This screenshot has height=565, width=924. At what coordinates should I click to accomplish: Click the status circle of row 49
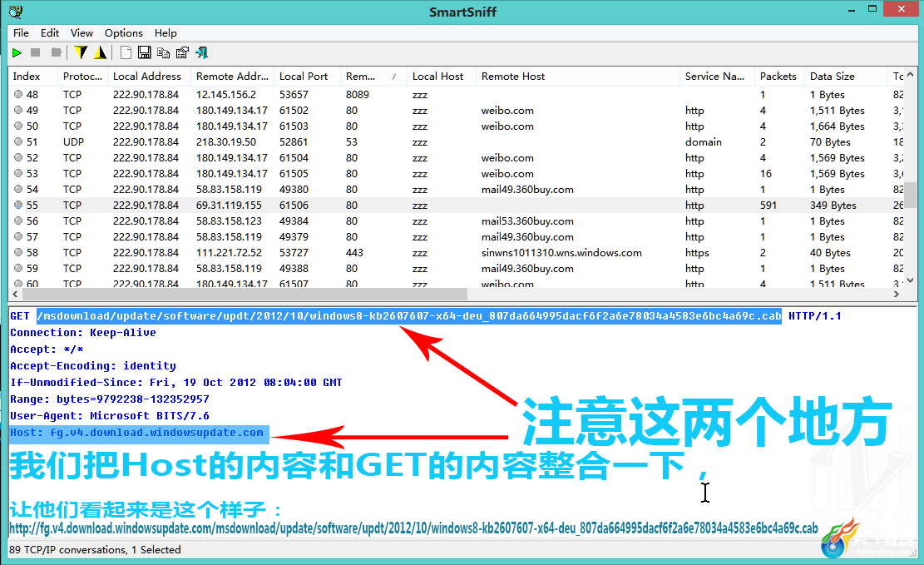[18, 111]
